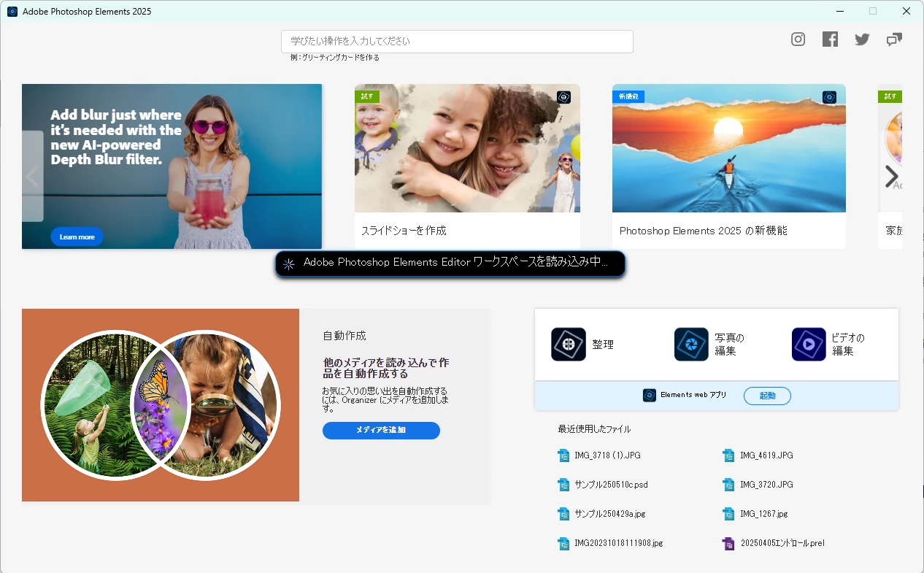Click the workspace loading message spinner
The width and height of the screenshot is (924, 573).
[x=288, y=264]
